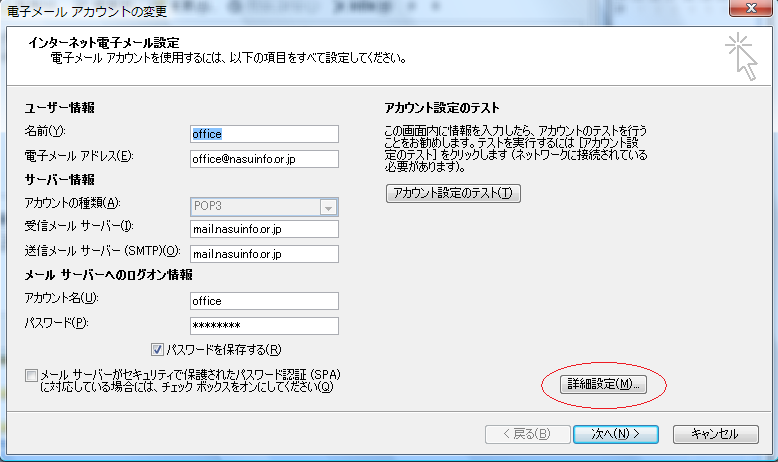Viewport: 778px width, 462px height.
Task: Click the 受信メール サーバー(I): label
Action: pyautogui.click(x=79, y=226)
